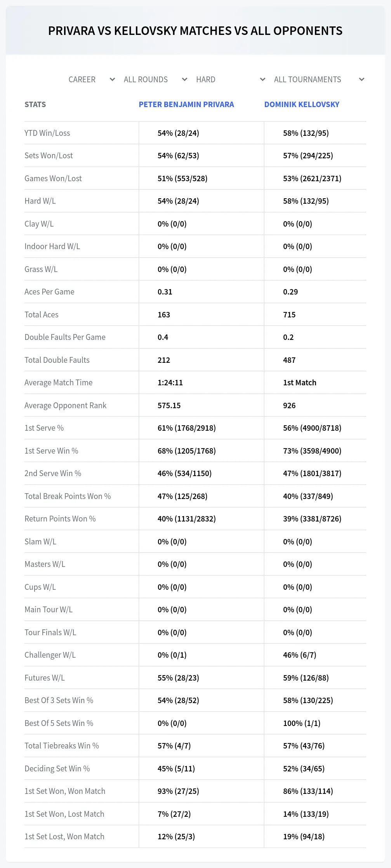Open Peter Benjamin Privara player link
Image resolution: width=391 pixels, height=868 pixels.
pos(186,104)
